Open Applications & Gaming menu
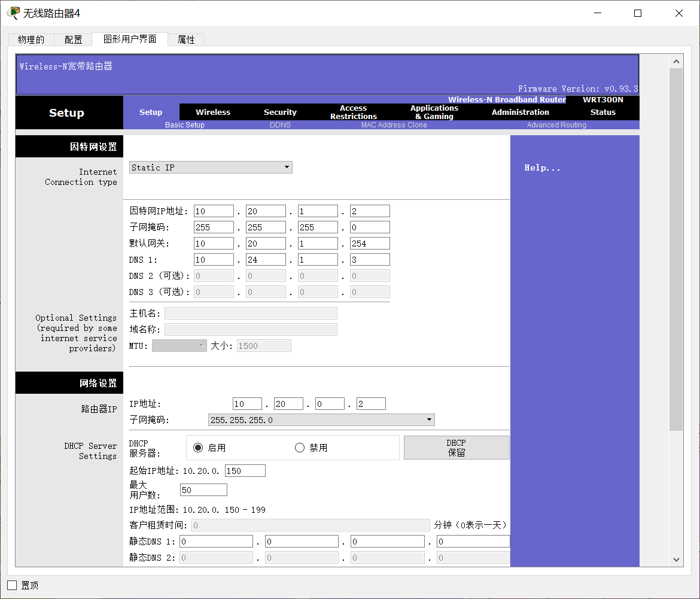700x599 pixels. pyautogui.click(x=434, y=112)
